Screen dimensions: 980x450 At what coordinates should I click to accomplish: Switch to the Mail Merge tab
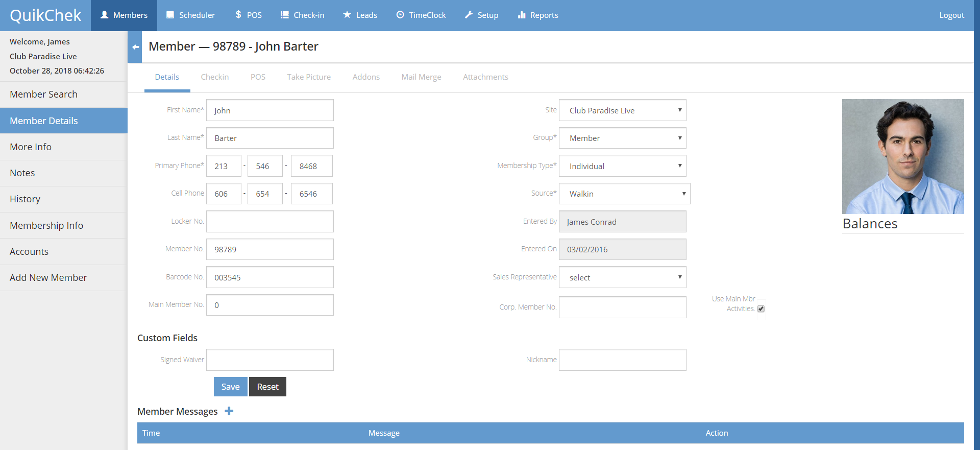(421, 77)
